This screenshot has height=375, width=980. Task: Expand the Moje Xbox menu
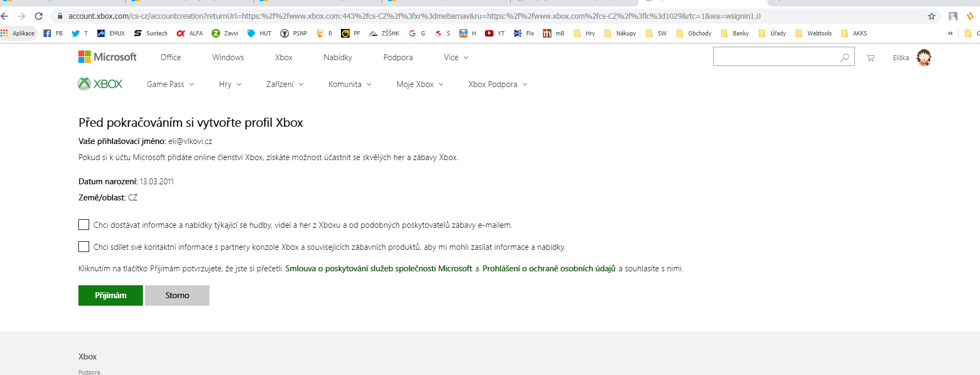(x=420, y=84)
